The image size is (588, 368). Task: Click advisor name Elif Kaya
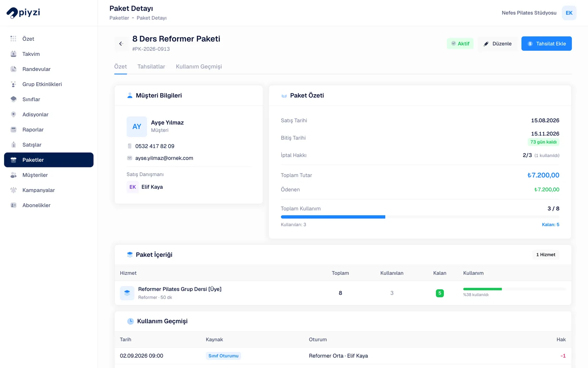152,187
